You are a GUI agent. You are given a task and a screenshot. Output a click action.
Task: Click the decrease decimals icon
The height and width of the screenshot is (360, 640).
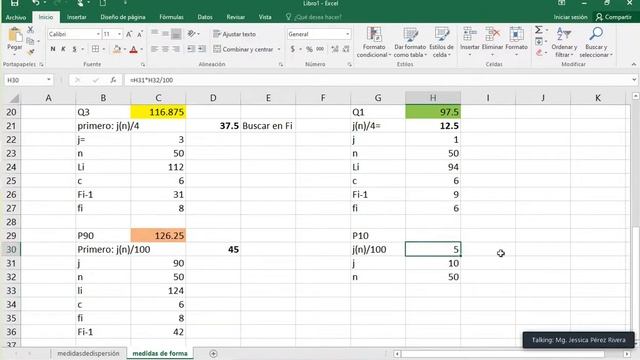tap(346, 49)
